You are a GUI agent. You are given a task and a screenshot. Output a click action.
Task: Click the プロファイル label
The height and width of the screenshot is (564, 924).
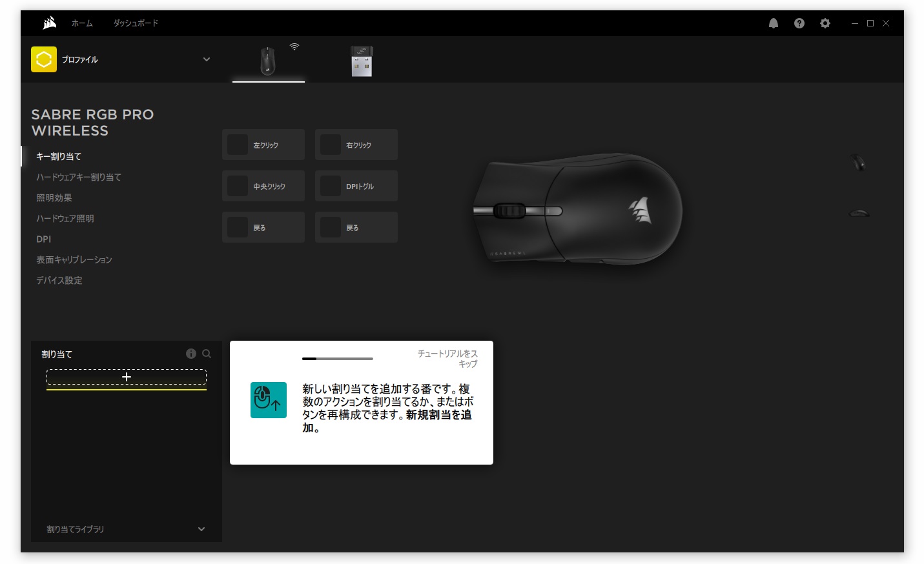coord(80,59)
